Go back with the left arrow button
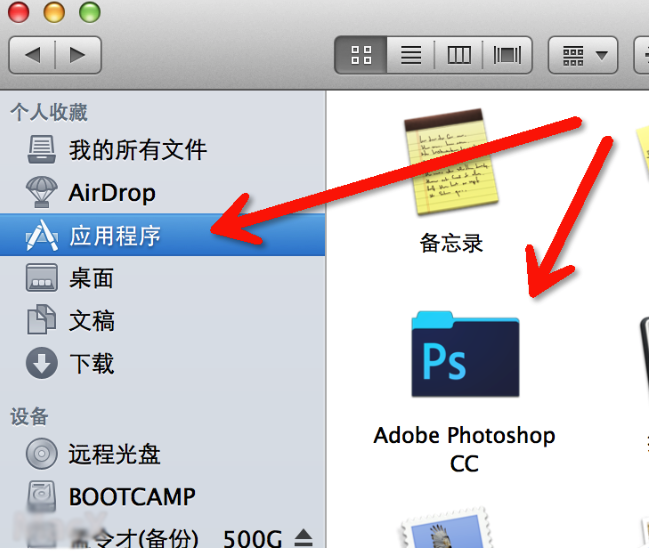 pos(32,55)
